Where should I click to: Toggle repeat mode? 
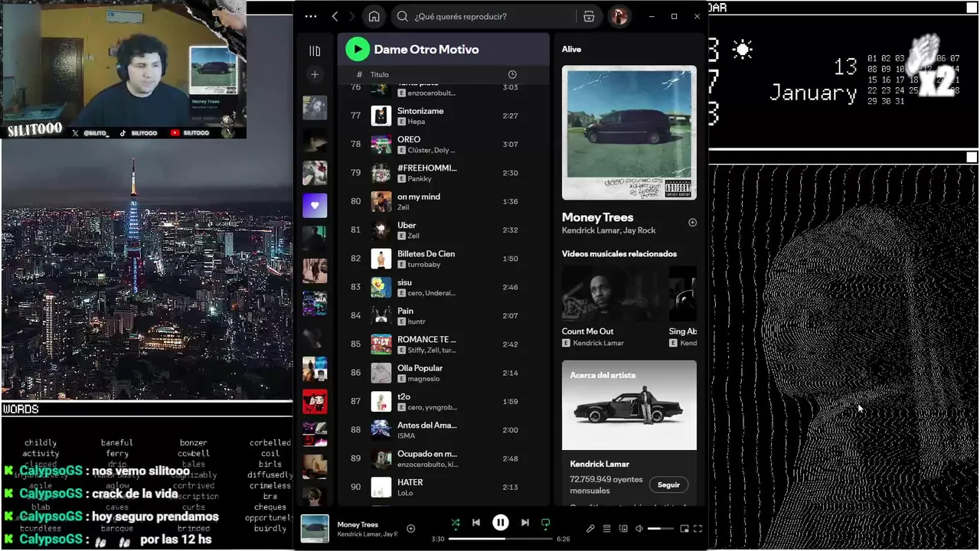(x=545, y=523)
